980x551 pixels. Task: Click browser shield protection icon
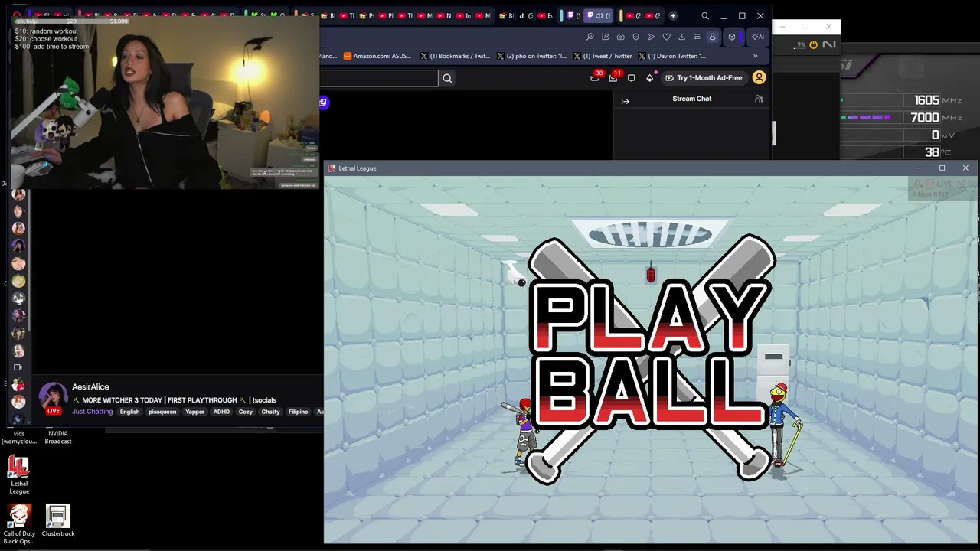click(x=636, y=37)
